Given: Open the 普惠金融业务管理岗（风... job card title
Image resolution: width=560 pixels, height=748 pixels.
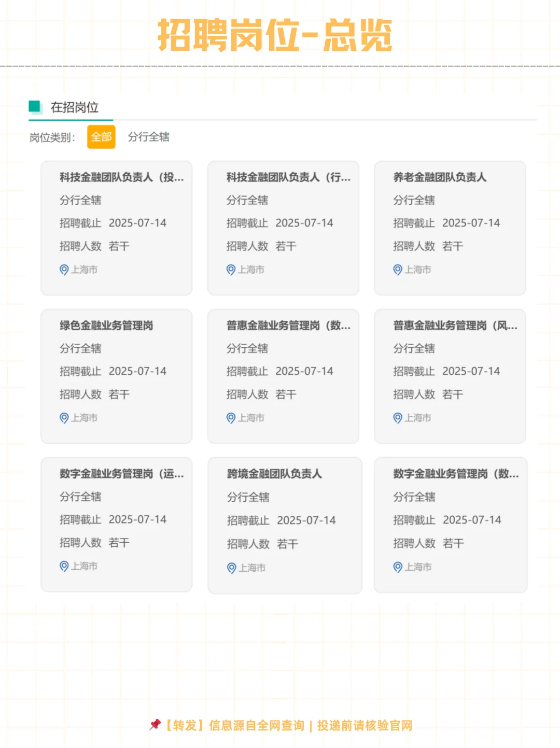Looking at the screenshot, I should coord(455,326).
